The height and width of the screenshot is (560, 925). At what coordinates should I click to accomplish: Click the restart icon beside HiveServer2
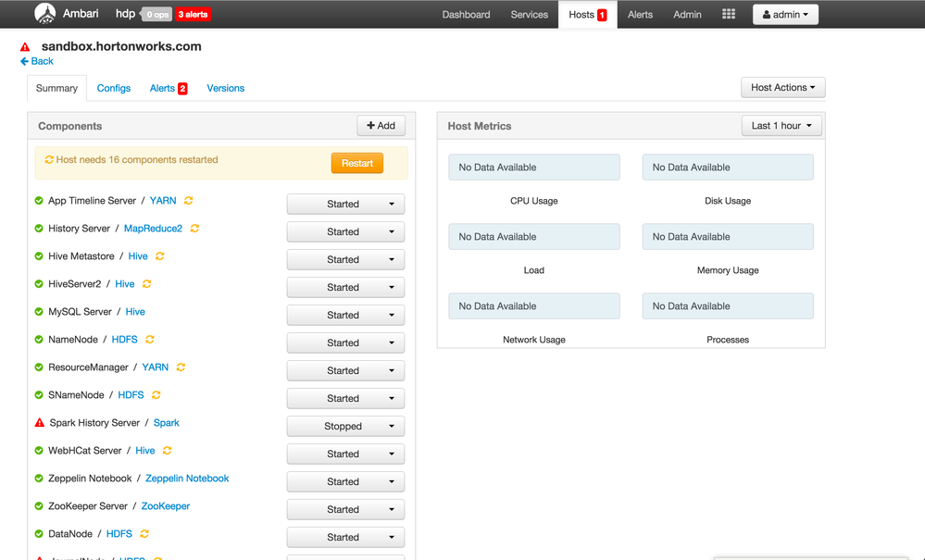tap(147, 284)
